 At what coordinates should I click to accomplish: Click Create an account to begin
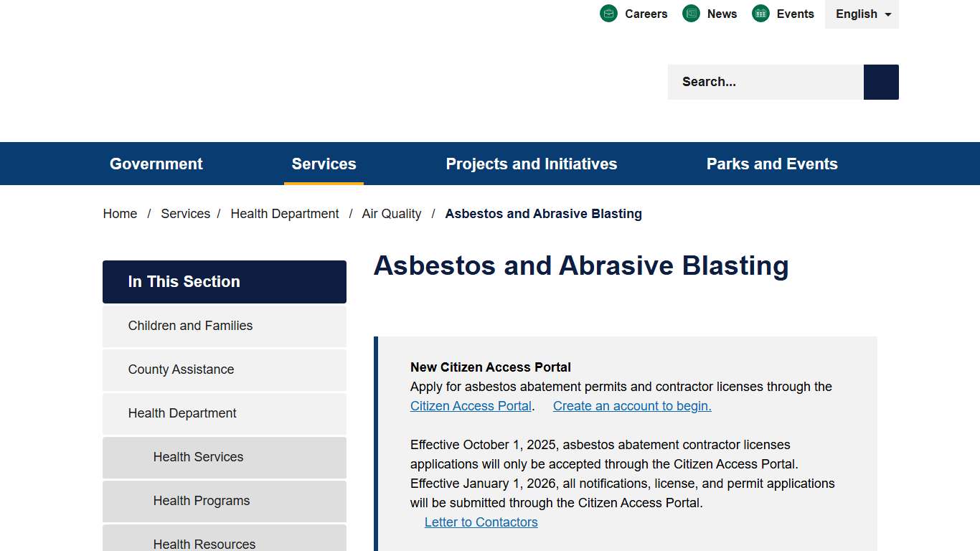(x=631, y=405)
